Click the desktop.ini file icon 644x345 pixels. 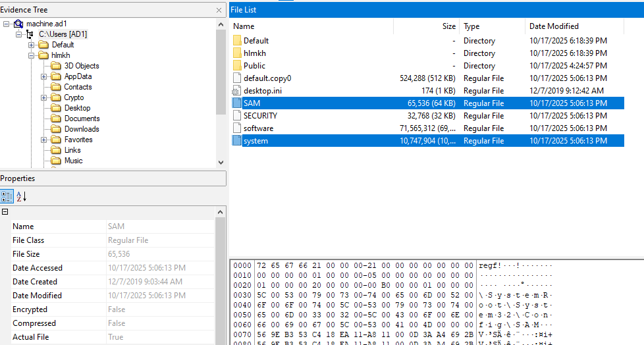point(237,91)
